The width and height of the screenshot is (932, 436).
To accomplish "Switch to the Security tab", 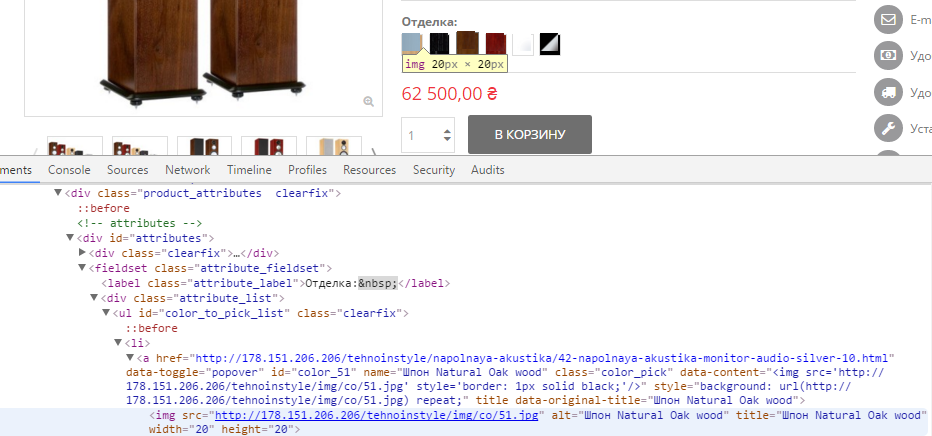I will click(x=434, y=170).
